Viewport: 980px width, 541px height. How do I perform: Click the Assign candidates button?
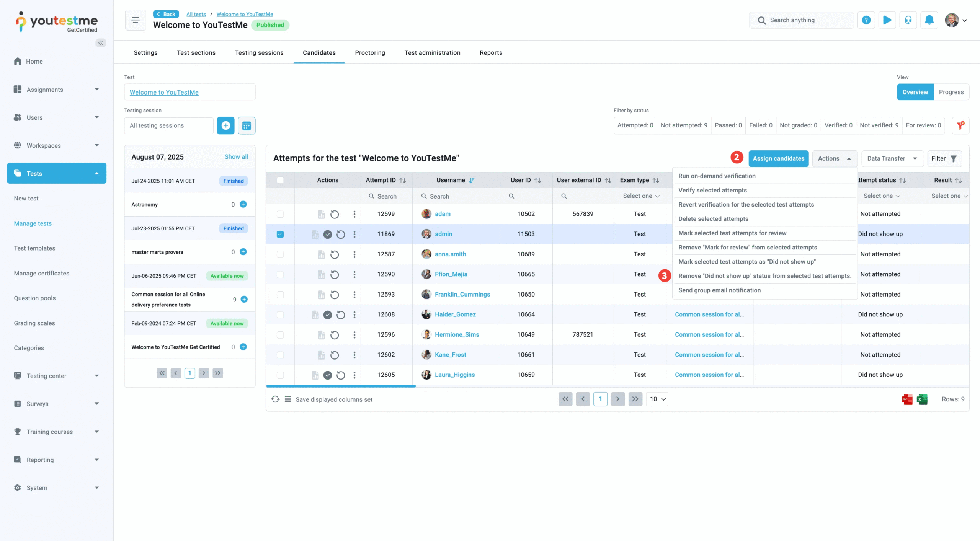coord(778,158)
